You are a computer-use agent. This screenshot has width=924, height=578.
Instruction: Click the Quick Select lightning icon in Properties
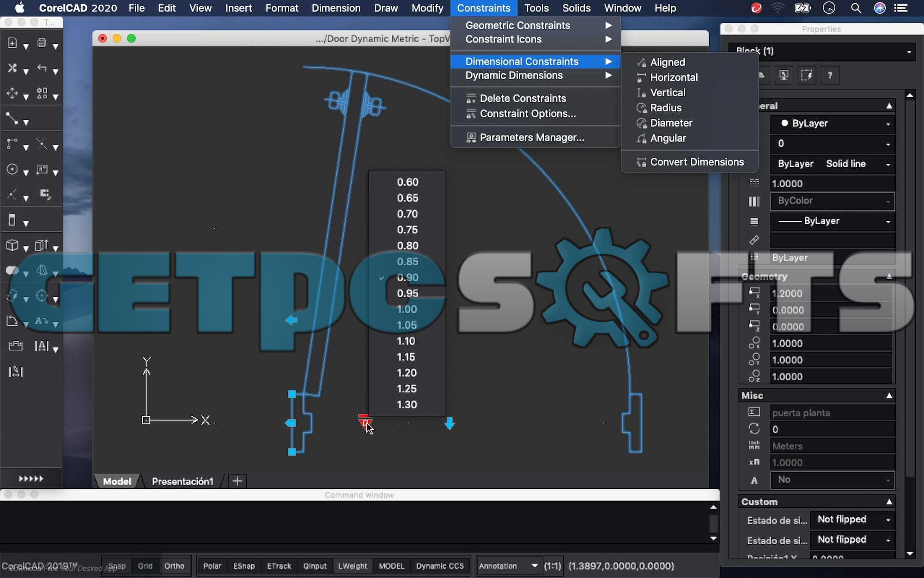click(x=807, y=75)
